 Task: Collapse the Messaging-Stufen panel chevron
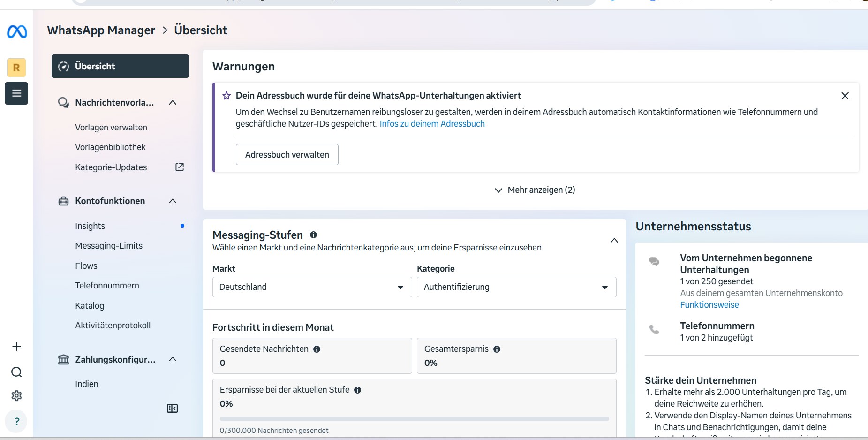pyautogui.click(x=614, y=241)
